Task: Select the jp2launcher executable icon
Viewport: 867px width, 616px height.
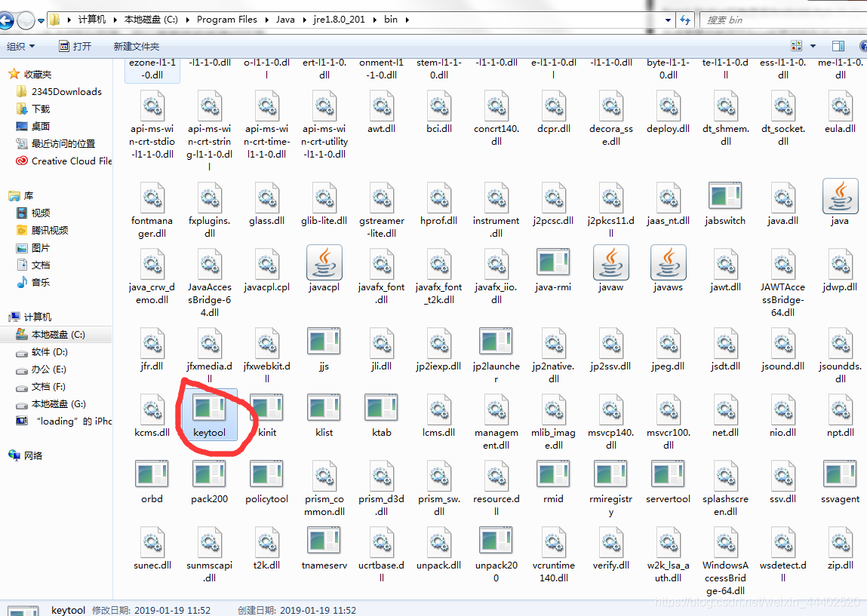Action: [496, 342]
